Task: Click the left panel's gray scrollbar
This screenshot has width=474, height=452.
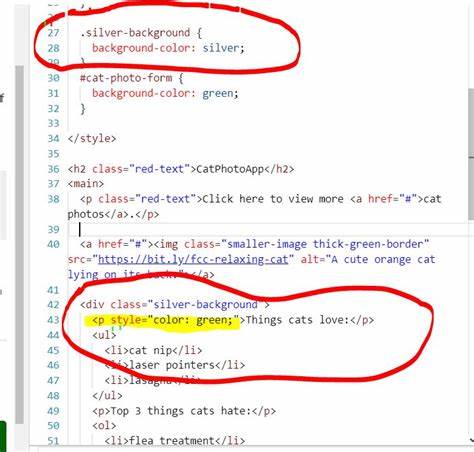Action: point(20,245)
